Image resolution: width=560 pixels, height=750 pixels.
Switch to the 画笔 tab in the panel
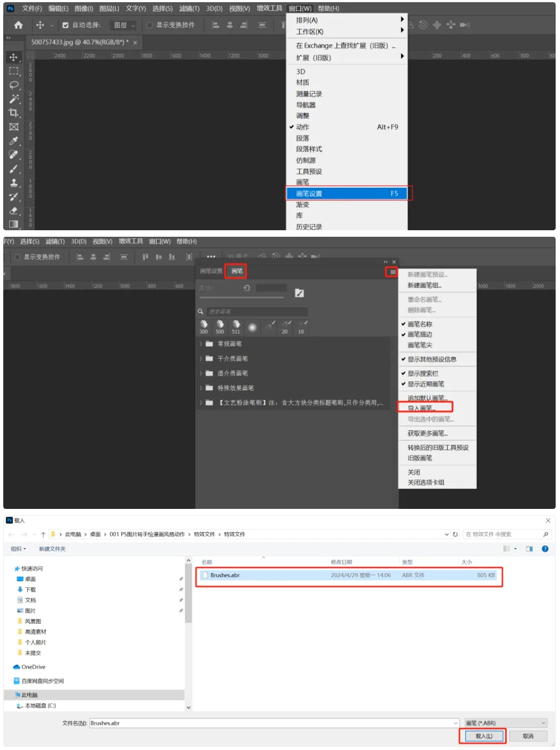coord(237,271)
